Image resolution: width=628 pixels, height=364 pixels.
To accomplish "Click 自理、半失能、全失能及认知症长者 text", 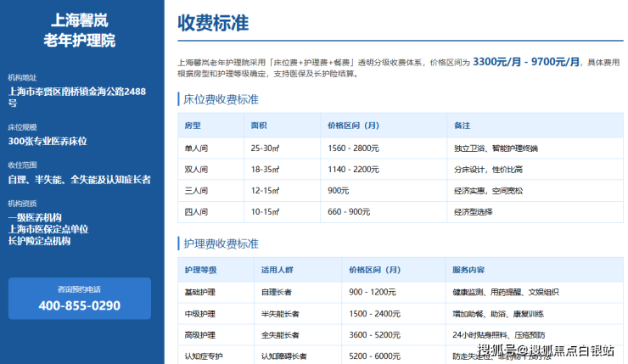I will 79,180.
